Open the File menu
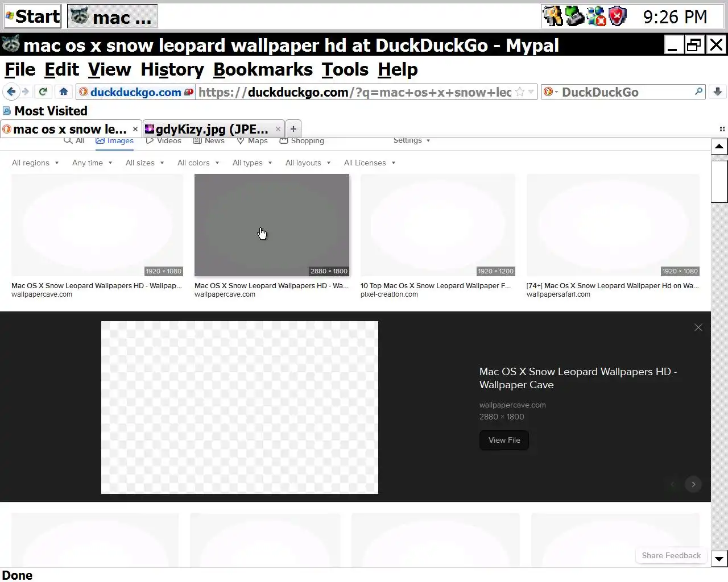The height and width of the screenshot is (582, 728). tap(20, 69)
